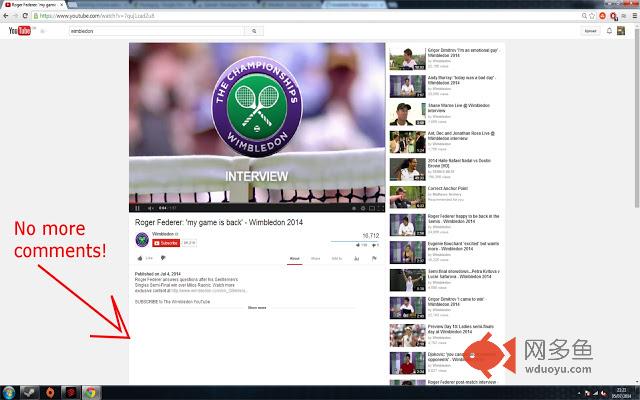Screen dimensions: 640x400
Task: Click the video title text
Action: [219, 222]
